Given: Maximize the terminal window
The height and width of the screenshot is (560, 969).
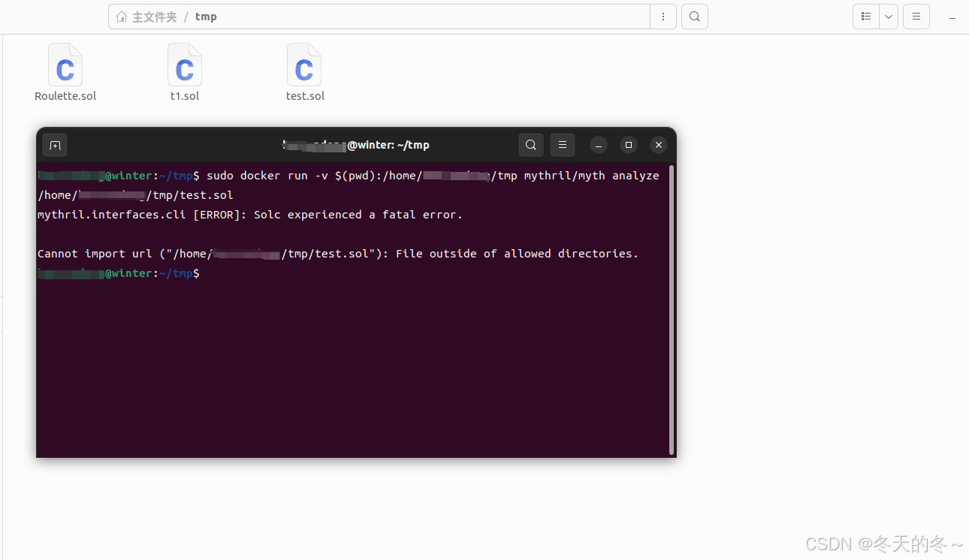Looking at the screenshot, I should point(629,145).
